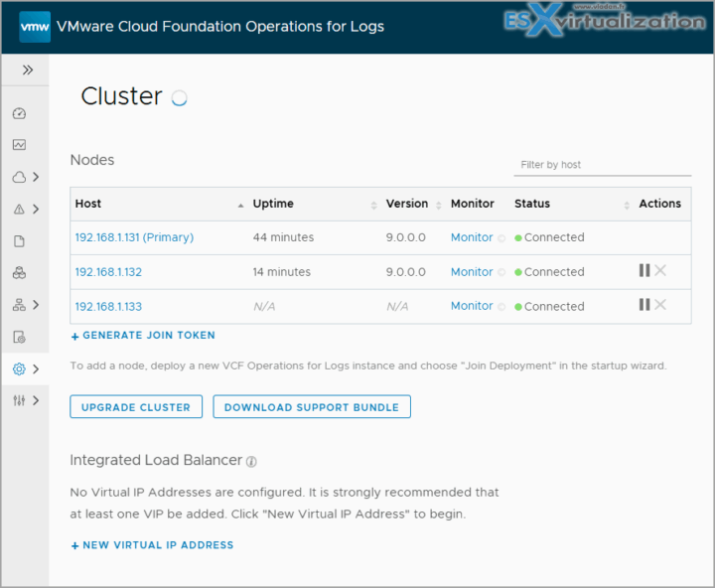Click the vmw logo
The image size is (715, 588).
pos(35,27)
